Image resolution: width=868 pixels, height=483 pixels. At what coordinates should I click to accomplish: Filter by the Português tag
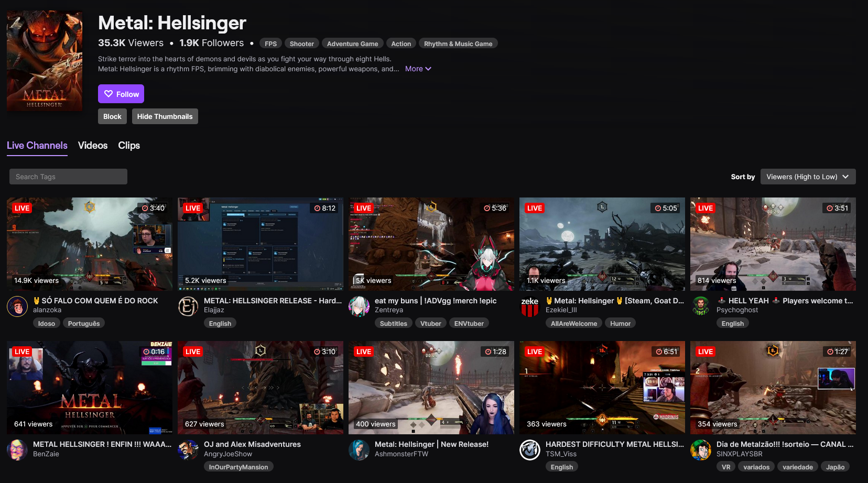pos(84,323)
